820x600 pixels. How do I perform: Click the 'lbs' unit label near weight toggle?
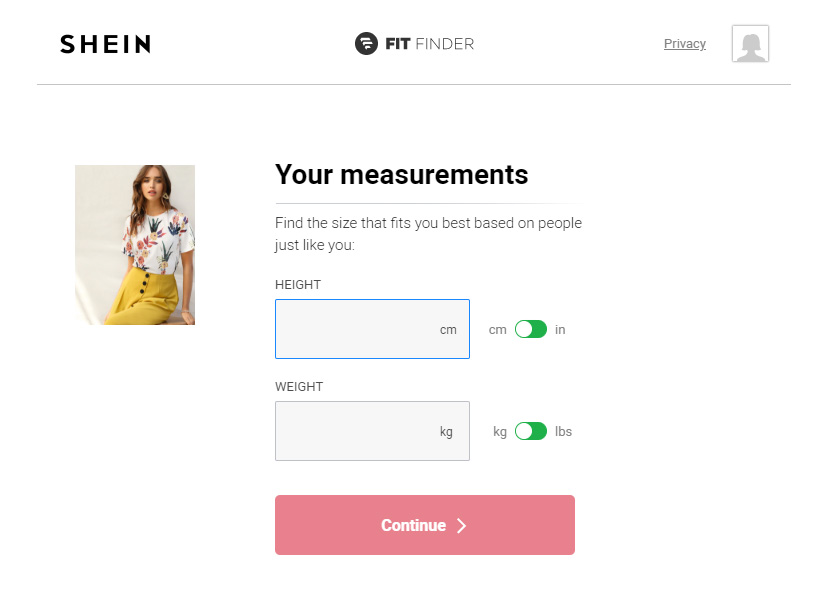[x=565, y=431]
